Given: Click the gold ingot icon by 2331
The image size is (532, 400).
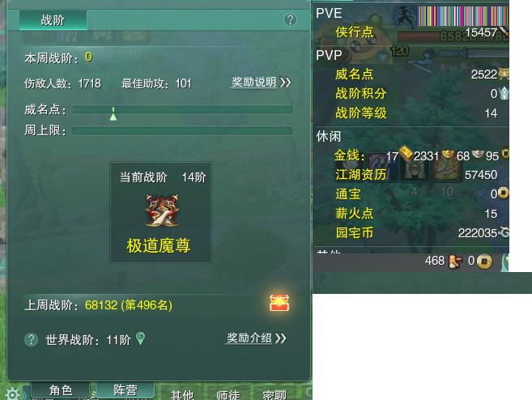Looking at the screenshot, I should click(448, 154).
